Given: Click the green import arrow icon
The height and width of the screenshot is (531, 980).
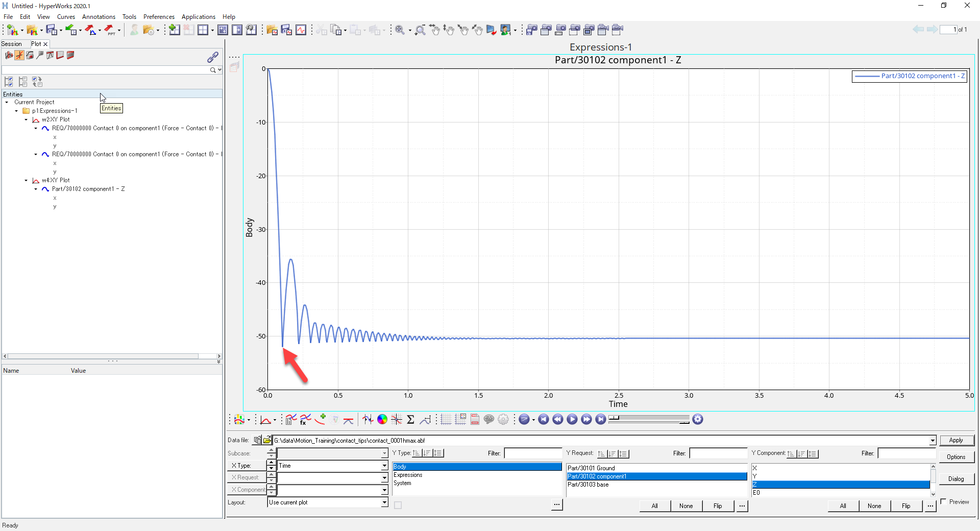Looking at the screenshot, I should point(70,30).
